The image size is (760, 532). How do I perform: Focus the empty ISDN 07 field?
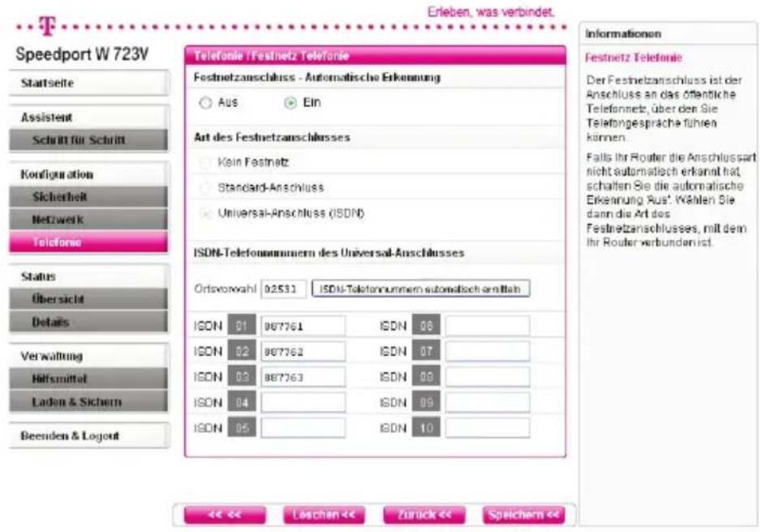(x=487, y=352)
